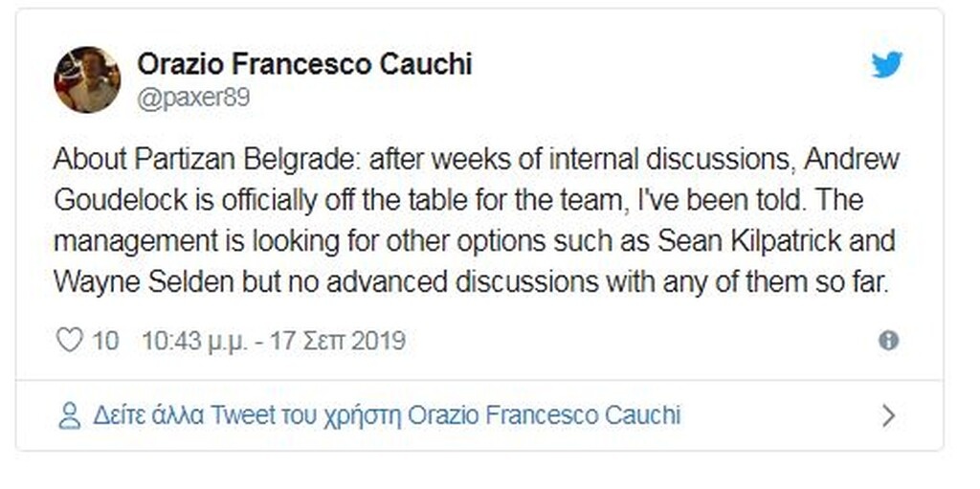The image size is (980, 489).
Task: Open the info icon beside the timestamp
Action: click(x=888, y=340)
